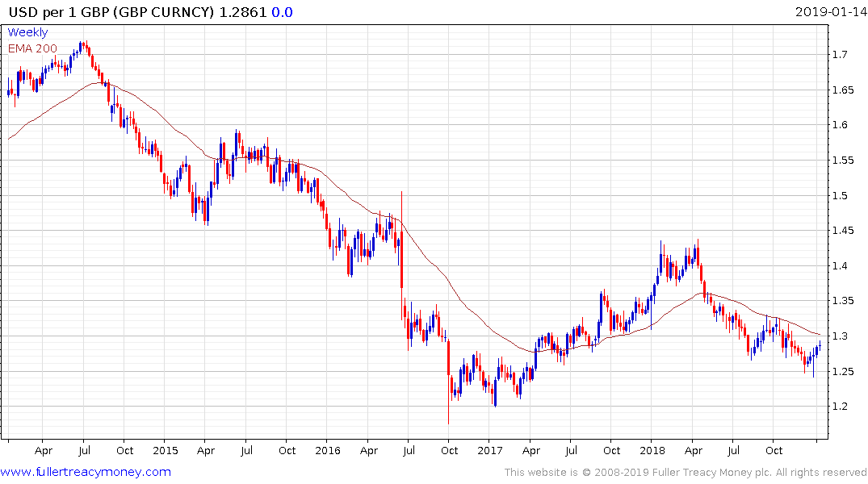This screenshot has height=484, width=868.
Task: Click the 'Weekly' interval label
Action: tap(27, 32)
